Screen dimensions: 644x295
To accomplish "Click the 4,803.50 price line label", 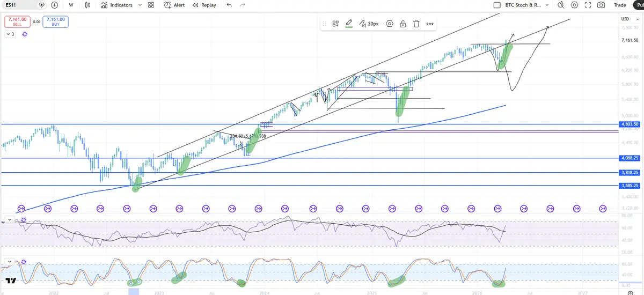I will (630, 124).
